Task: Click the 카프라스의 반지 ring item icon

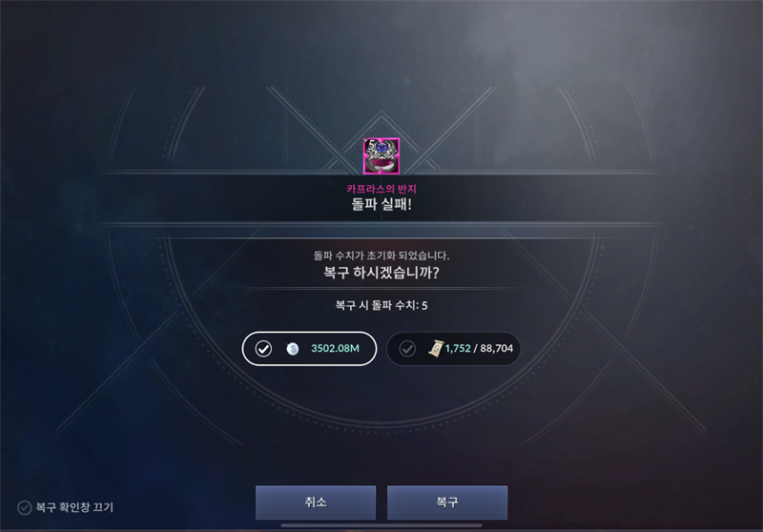Action: pos(381,155)
